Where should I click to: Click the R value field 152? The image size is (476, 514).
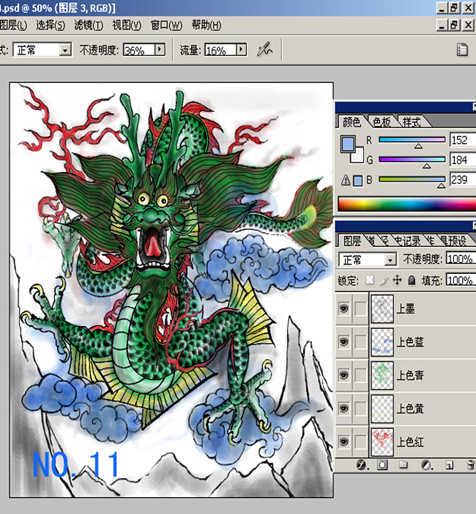(463, 140)
